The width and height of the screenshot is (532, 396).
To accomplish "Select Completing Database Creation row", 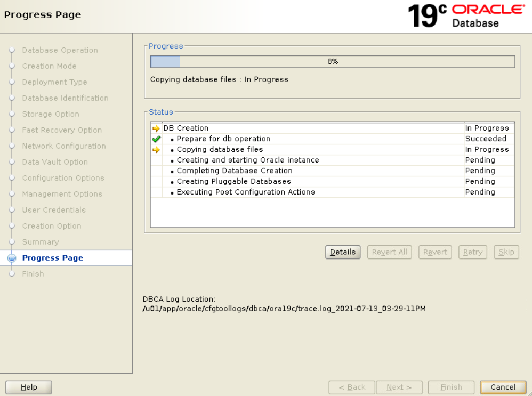I will tap(333, 171).
